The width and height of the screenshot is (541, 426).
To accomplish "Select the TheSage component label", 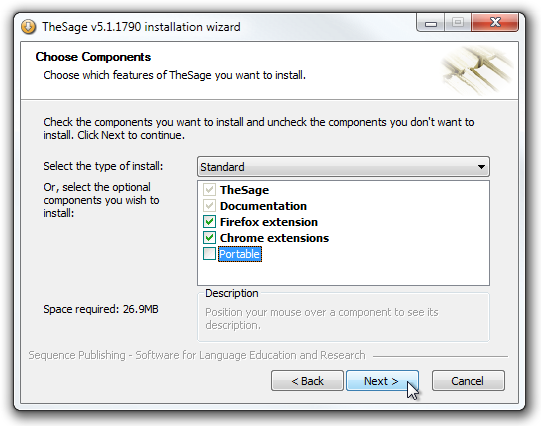I will 244,190.
